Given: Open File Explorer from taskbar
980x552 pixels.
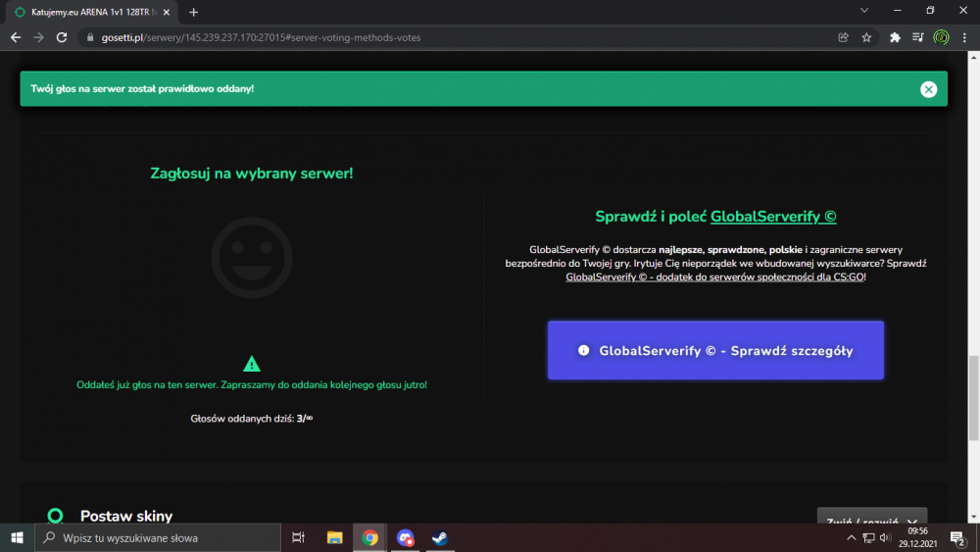Looking at the screenshot, I should click(334, 537).
